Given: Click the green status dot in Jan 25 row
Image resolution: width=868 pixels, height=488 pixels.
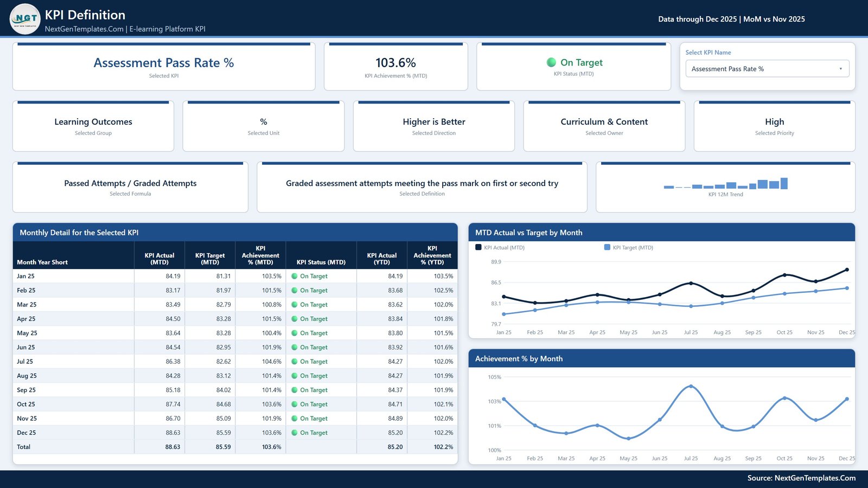Looking at the screenshot, I should [295, 276].
